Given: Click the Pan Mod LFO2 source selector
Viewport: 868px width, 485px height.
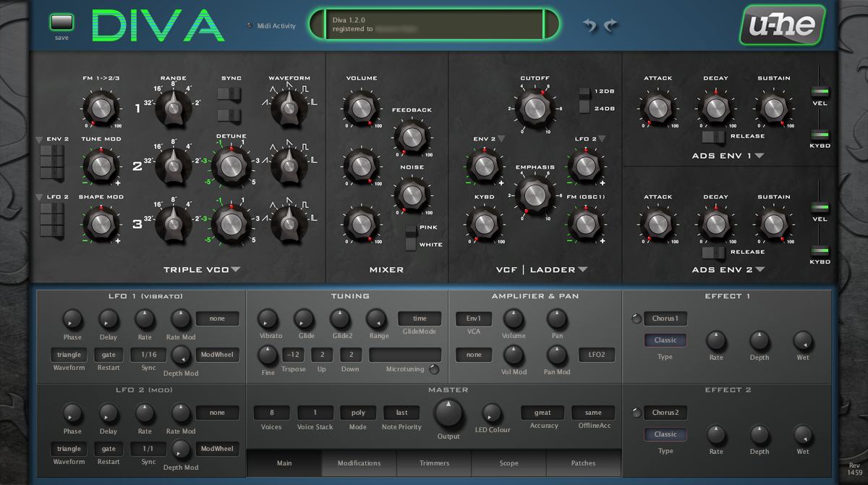Looking at the screenshot, I should 597,355.
